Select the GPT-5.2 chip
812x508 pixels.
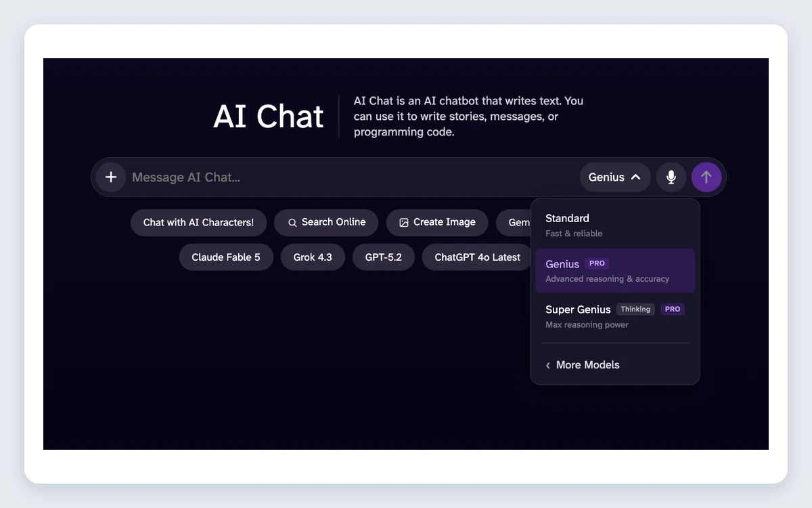[384, 257]
